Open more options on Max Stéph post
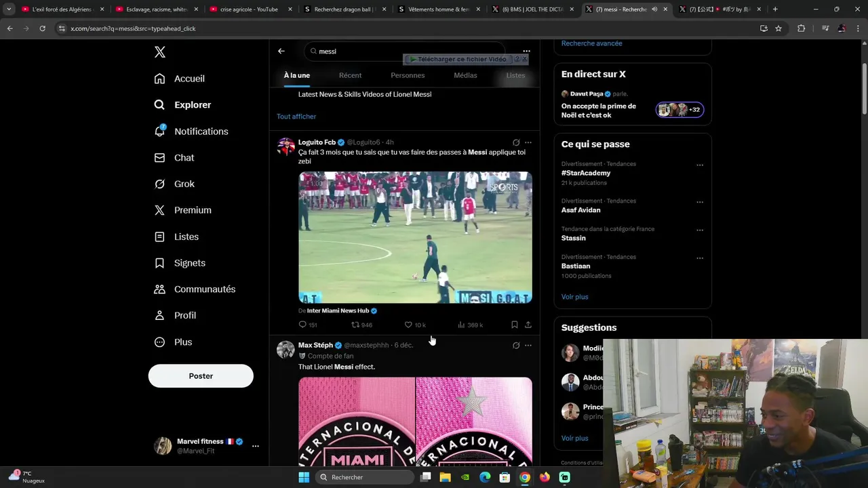Image resolution: width=868 pixels, height=488 pixels. click(528, 345)
